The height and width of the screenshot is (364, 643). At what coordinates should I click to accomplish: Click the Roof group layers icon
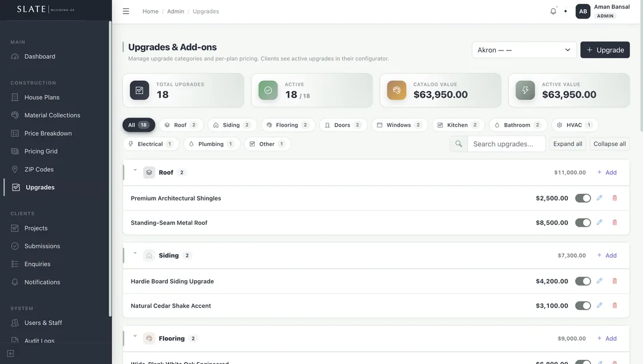point(149,172)
